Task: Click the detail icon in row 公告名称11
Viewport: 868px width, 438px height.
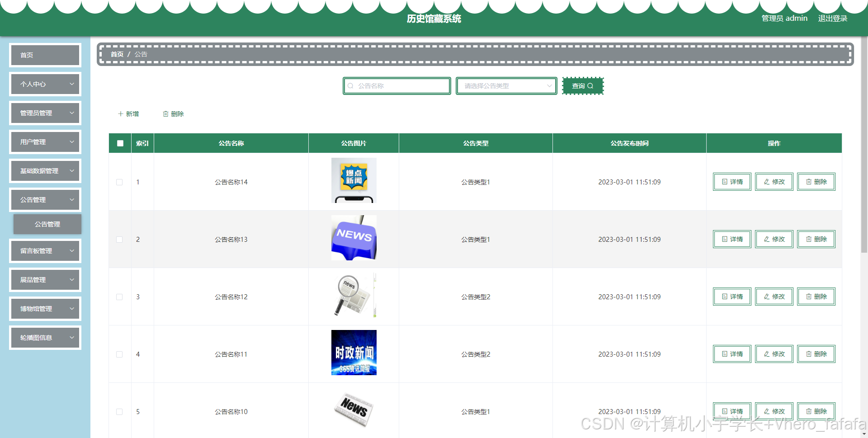Action: [x=725, y=354]
